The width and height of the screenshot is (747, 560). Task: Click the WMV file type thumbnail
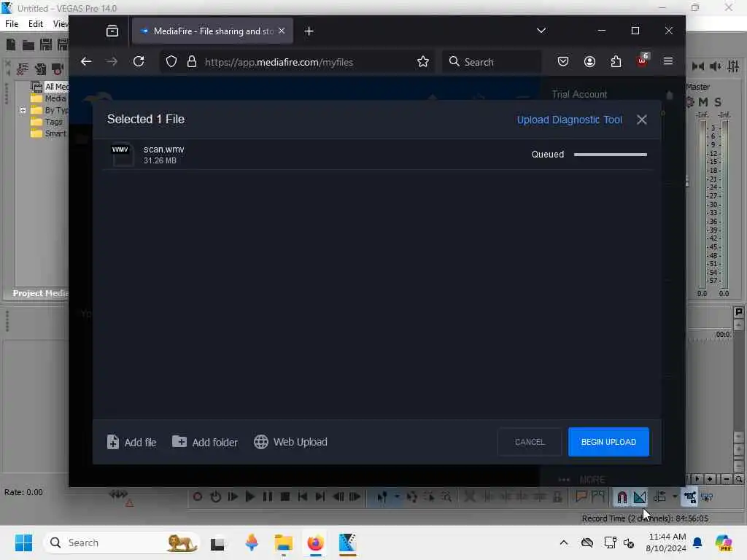(123, 155)
